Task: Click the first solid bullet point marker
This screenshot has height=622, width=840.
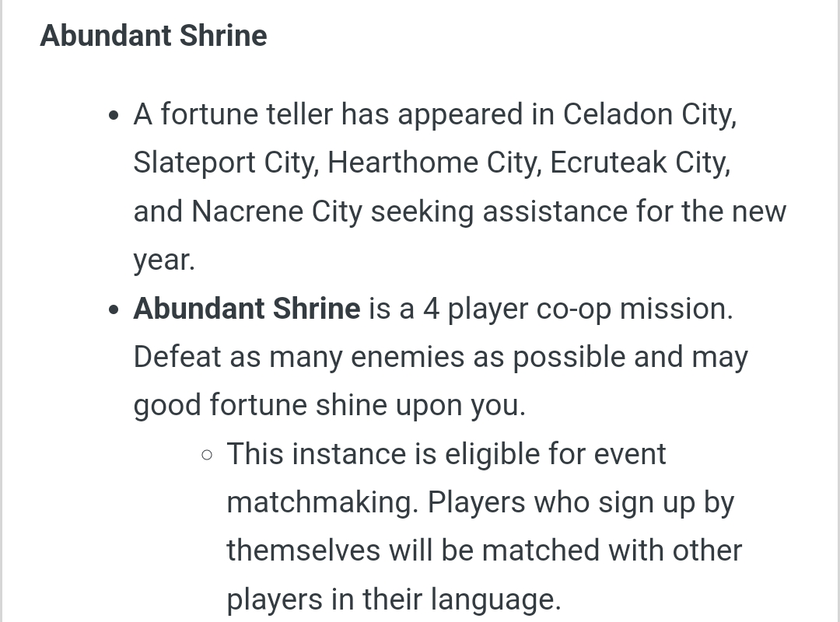Action: 113,116
